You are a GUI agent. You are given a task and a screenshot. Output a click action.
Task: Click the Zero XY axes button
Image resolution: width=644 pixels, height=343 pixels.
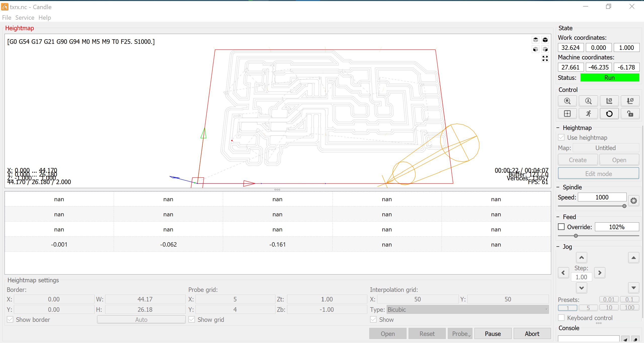tap(609, 101)
